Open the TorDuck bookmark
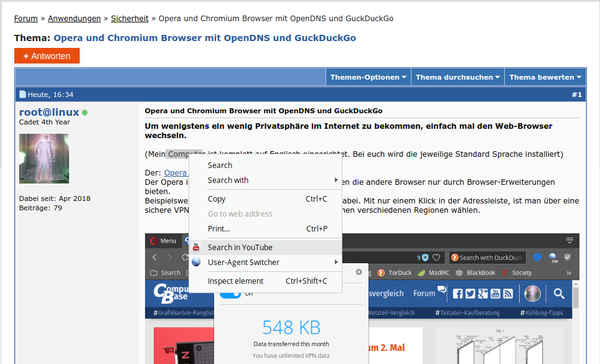The image size is (600, 364). click(x=395, y=273)
